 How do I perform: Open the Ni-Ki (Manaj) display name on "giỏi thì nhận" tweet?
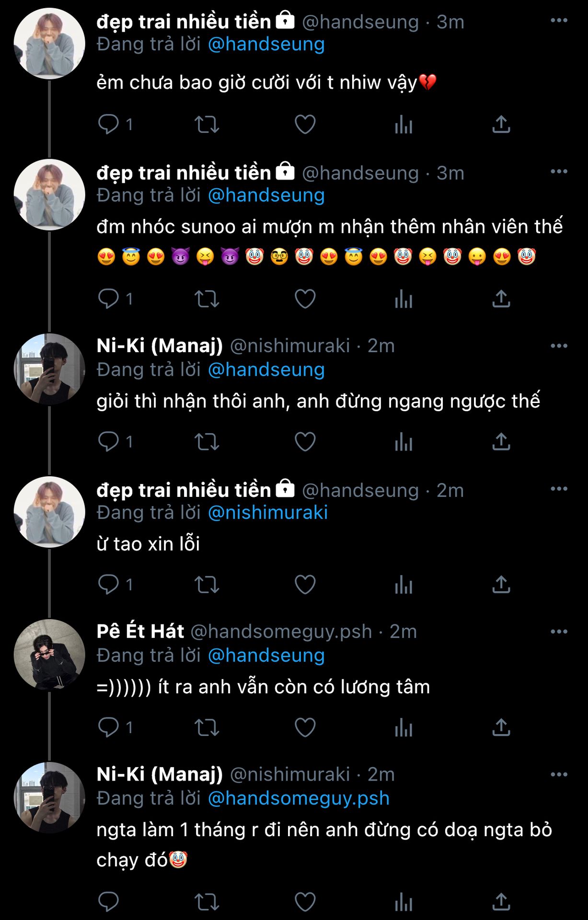coord(160,345)
